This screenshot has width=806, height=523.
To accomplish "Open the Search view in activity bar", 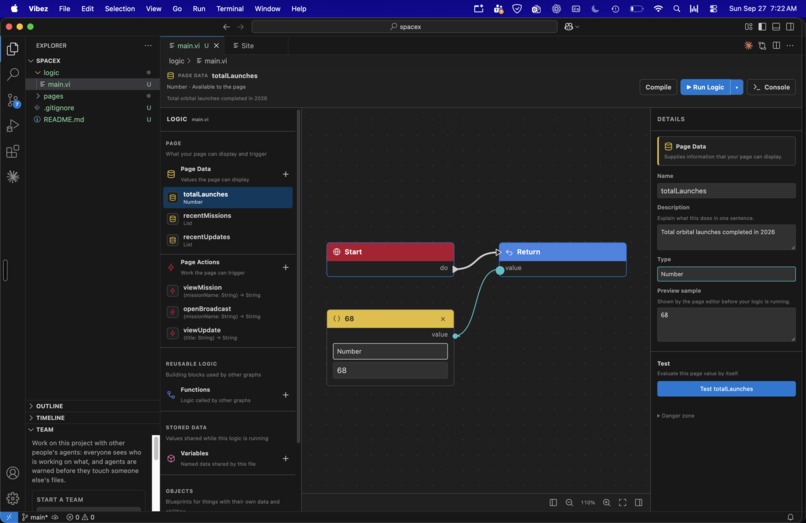I will click(x=13, y=74).
